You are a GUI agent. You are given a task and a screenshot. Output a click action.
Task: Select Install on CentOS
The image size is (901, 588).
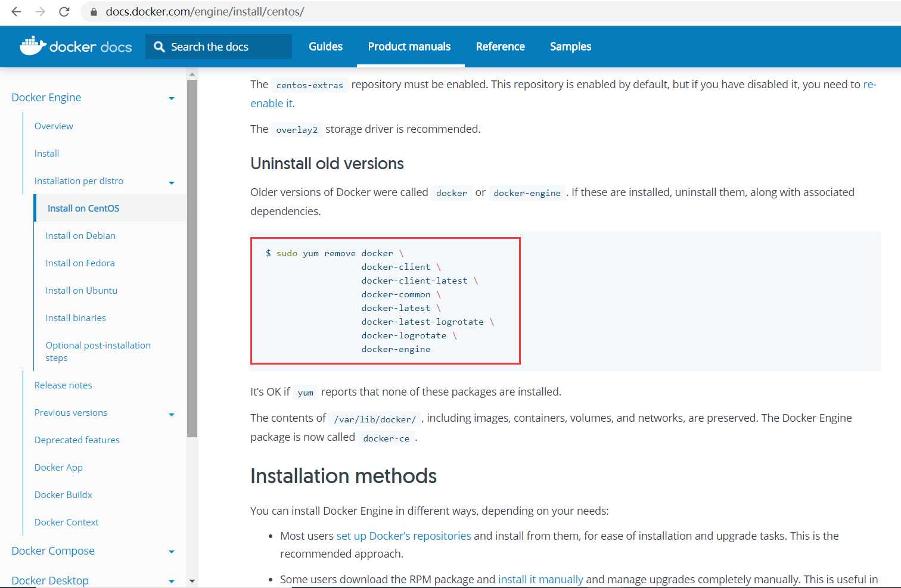[83, 208]
